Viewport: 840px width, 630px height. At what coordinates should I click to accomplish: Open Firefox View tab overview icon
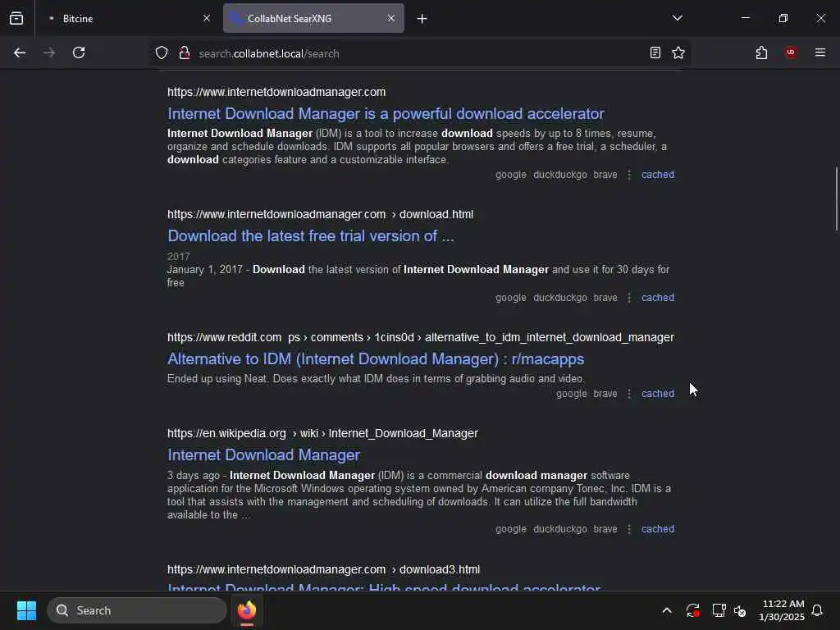(16, 18)
